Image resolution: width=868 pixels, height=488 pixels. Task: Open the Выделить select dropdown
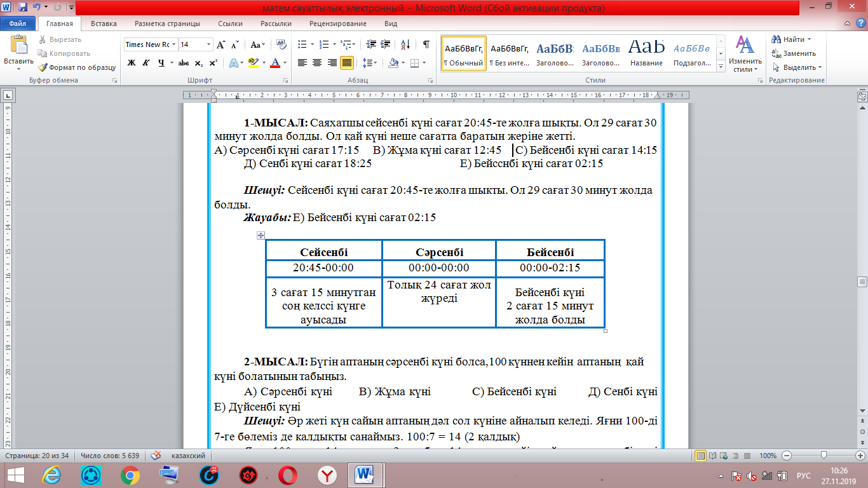pyautogui.click(x=797, y=67)
